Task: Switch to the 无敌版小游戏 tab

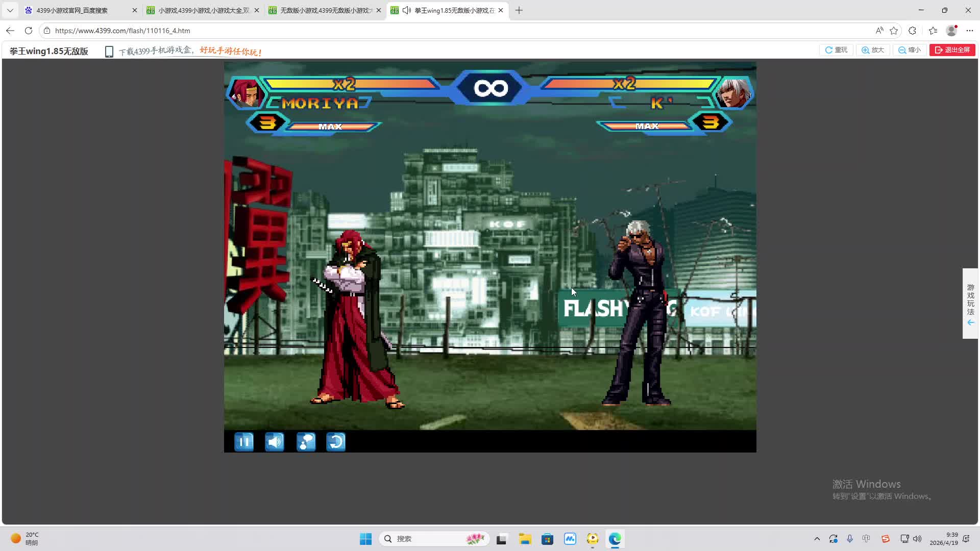Action: click(325, 10)
